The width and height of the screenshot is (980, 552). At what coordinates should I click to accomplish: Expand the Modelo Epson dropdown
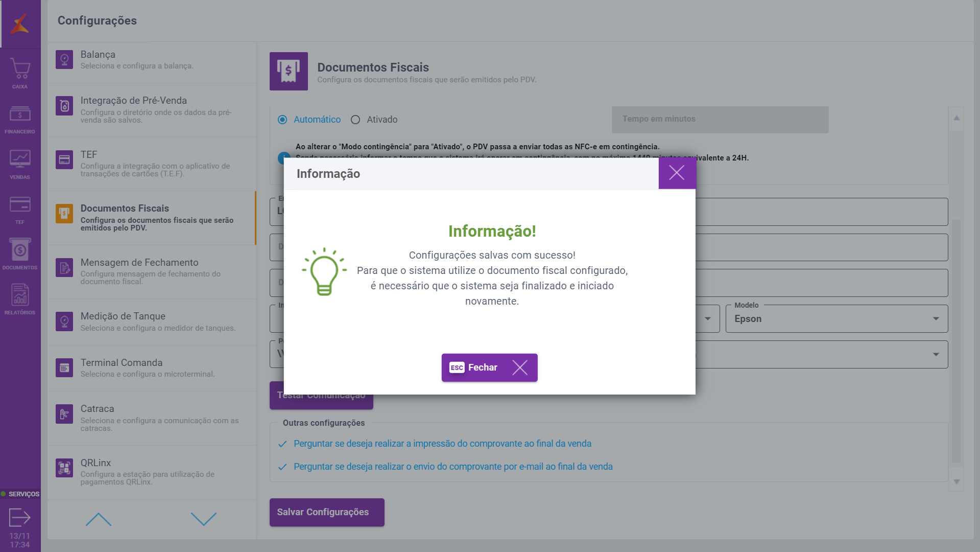point(836,319)
